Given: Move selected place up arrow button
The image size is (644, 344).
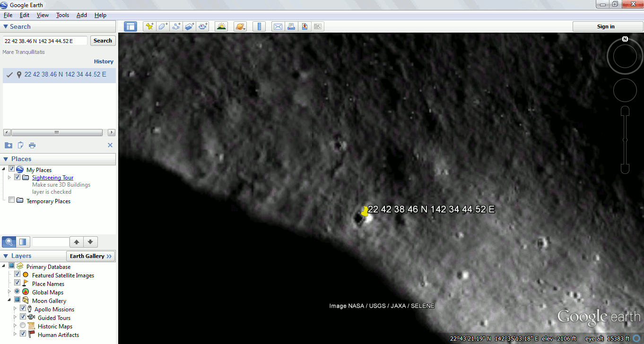Looking at the screenshot, I should coord(77,242).
